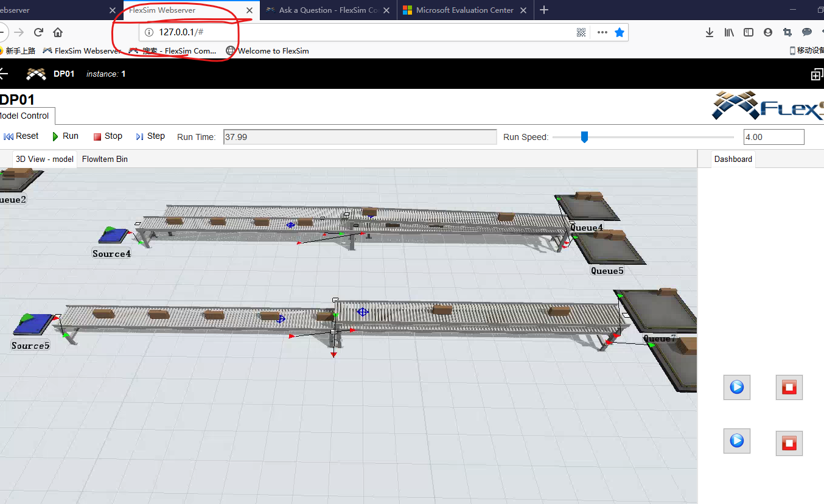Image resolution: width=824 pixels, height=504 pixels.
Task: Open the 移动设备 mobile bookmarks folder
Action: (x=806, y=51)
